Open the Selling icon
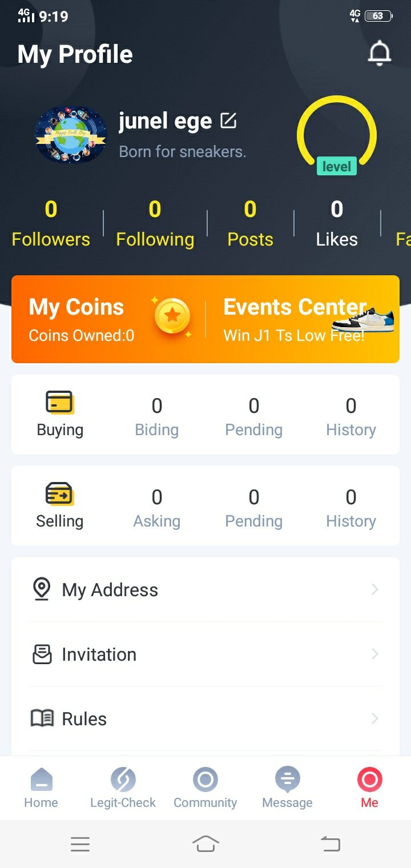This screenshot has height=868, width=411. tap(59, 494)
